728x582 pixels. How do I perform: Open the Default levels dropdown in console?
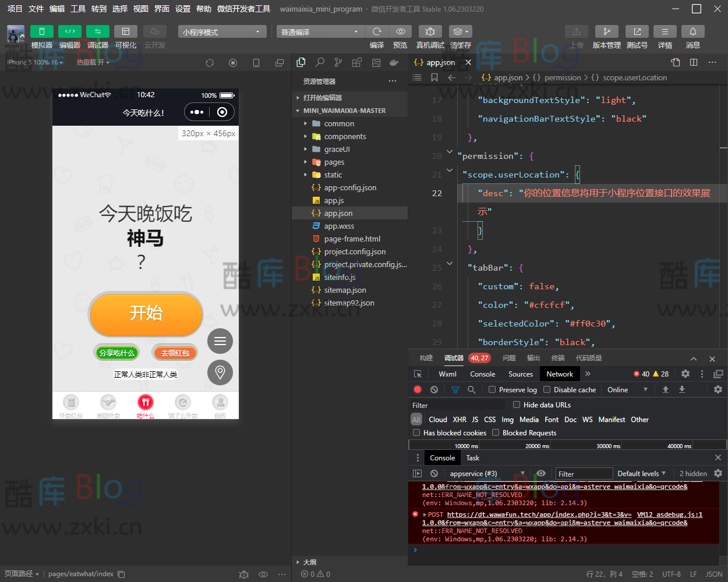641,474
